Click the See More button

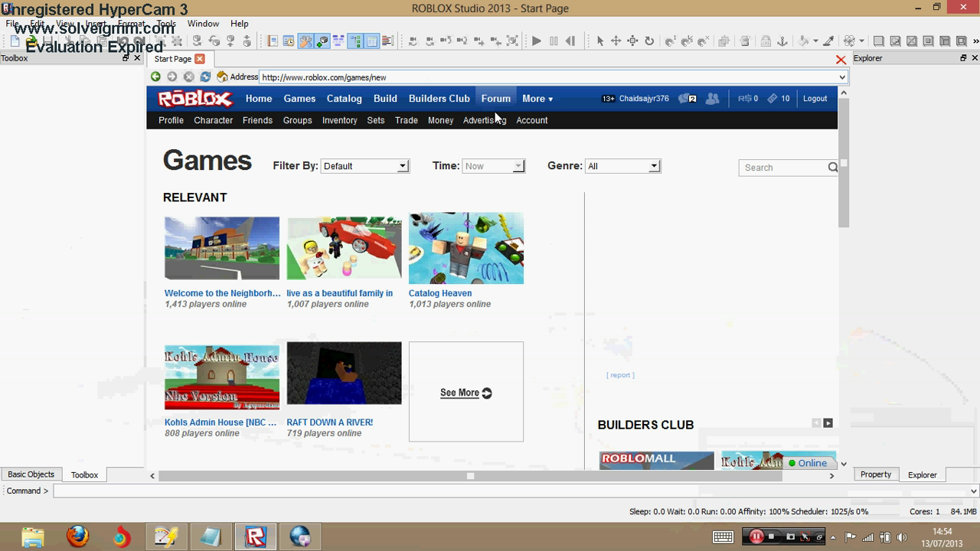click(x=465, y=393)
